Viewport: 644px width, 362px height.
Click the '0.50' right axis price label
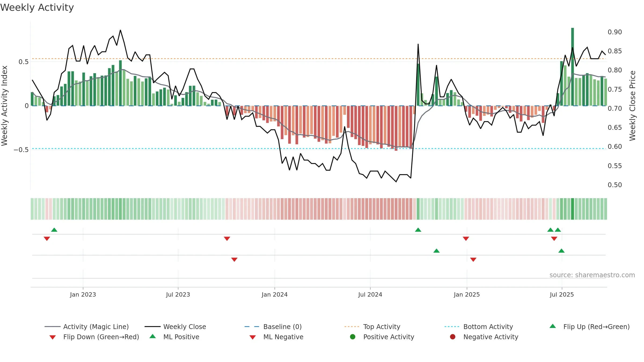point(615,185)
